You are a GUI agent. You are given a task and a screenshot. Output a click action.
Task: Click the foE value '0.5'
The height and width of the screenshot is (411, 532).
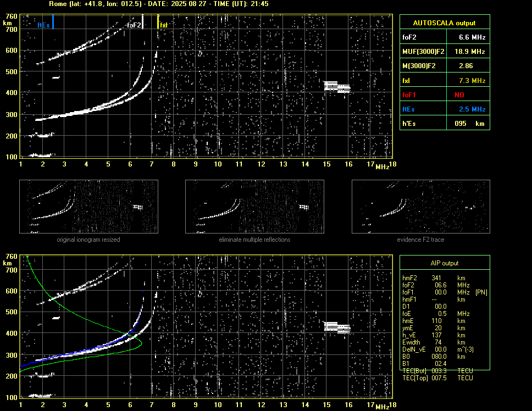[x=442, y=314]
